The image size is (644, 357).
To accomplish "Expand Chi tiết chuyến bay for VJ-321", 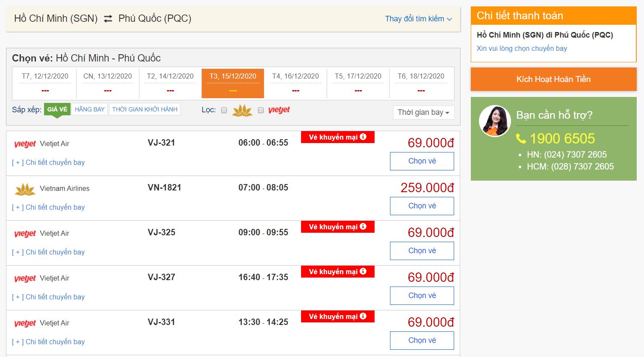I will coord(48,162).
